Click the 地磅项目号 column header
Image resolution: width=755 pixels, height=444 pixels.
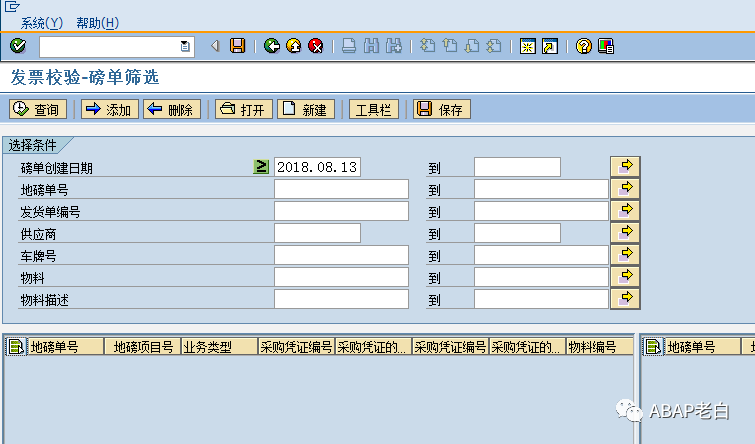(143, 347)
